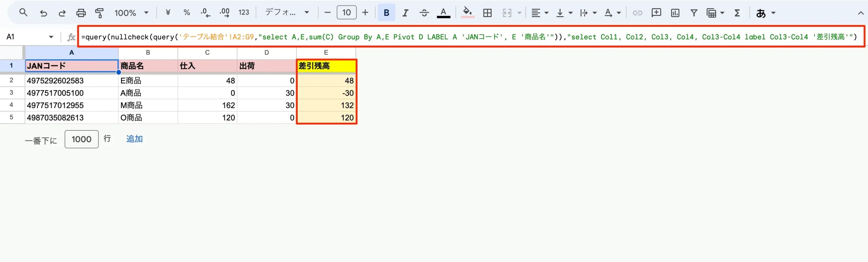Image resolution: width=868 pixels, height=262 pixels.
Task: Format as percent
Action: pos(186,13)
